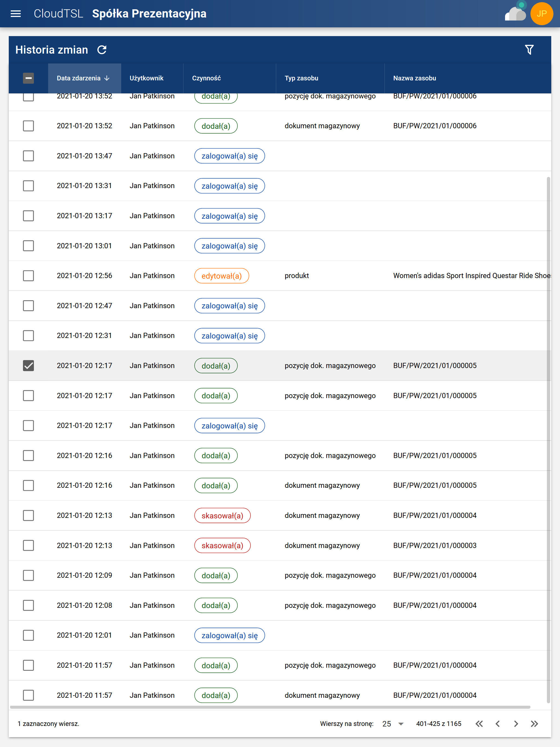Open the JP user avatar menu
The height and width of the screenshot is (747, 560).
tap(541, 13)
